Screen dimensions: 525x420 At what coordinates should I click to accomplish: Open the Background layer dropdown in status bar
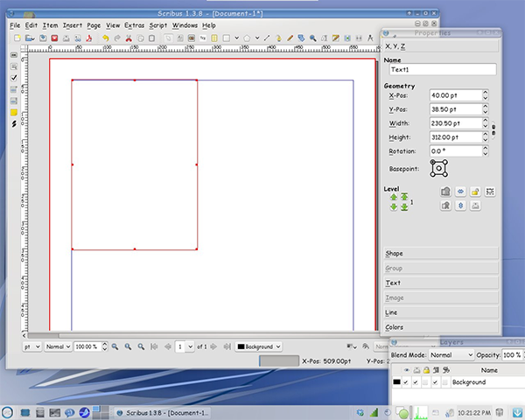point(259,346)
